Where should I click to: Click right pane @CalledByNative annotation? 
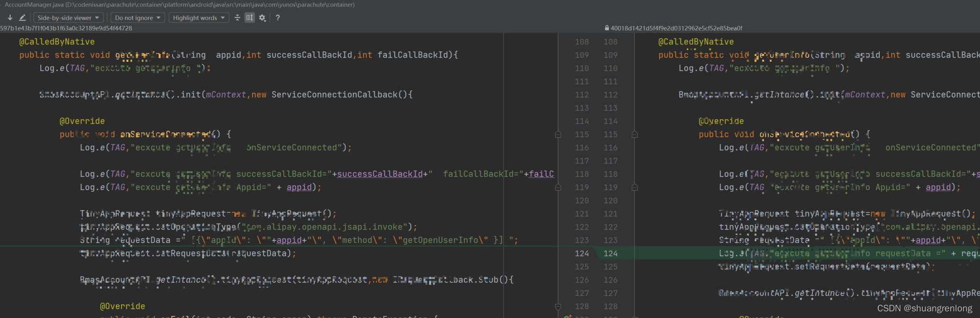point(696,42)
